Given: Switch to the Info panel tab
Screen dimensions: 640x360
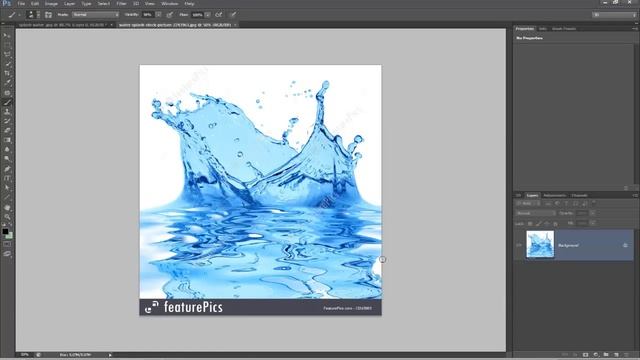Looking at the screenshot, I should click(x=542, y=29).
